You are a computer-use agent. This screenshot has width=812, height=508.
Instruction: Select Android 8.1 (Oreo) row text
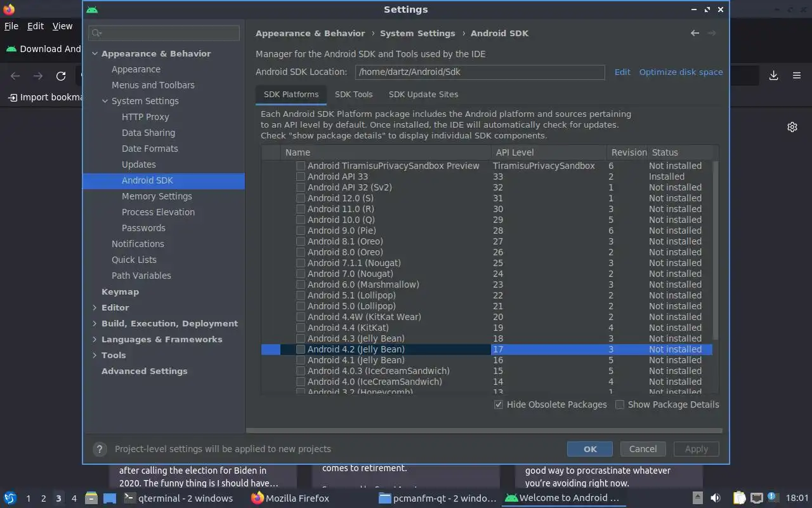(x=345, y=241)
